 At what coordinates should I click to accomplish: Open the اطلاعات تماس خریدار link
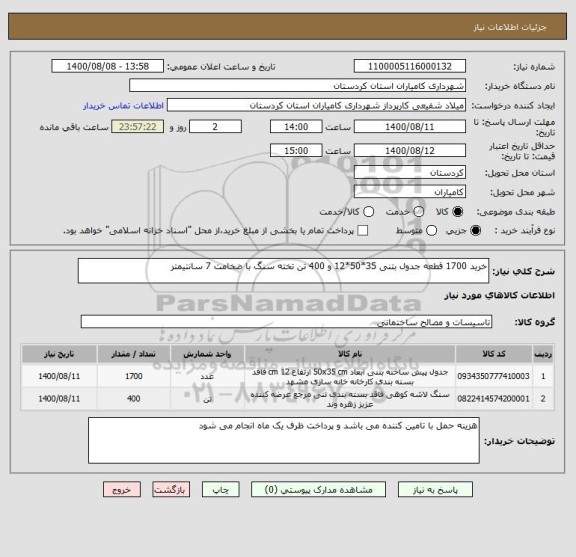123,106
